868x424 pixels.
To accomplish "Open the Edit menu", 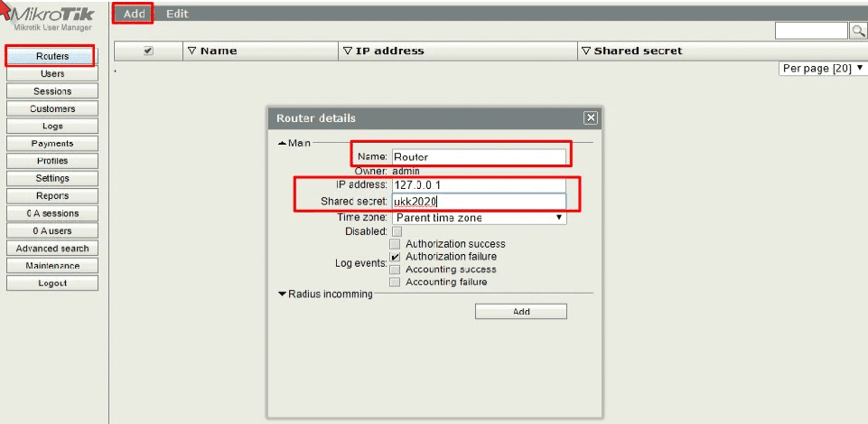I will pyautogui.click(x=177, y=14).
